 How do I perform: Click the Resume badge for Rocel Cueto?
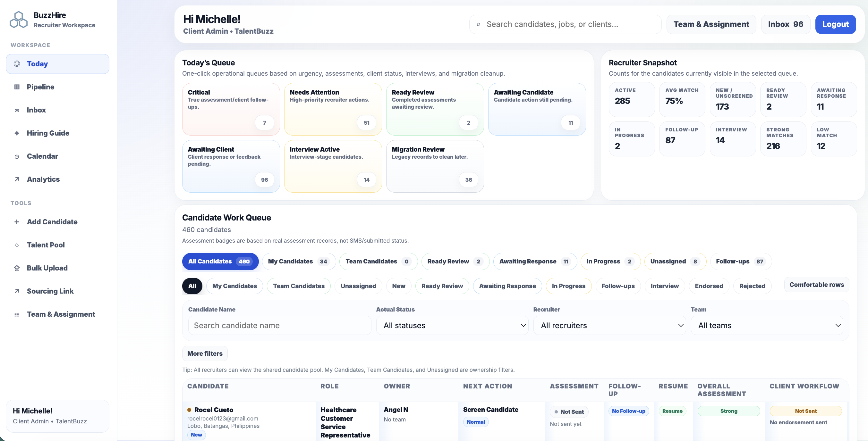[672, 411]
